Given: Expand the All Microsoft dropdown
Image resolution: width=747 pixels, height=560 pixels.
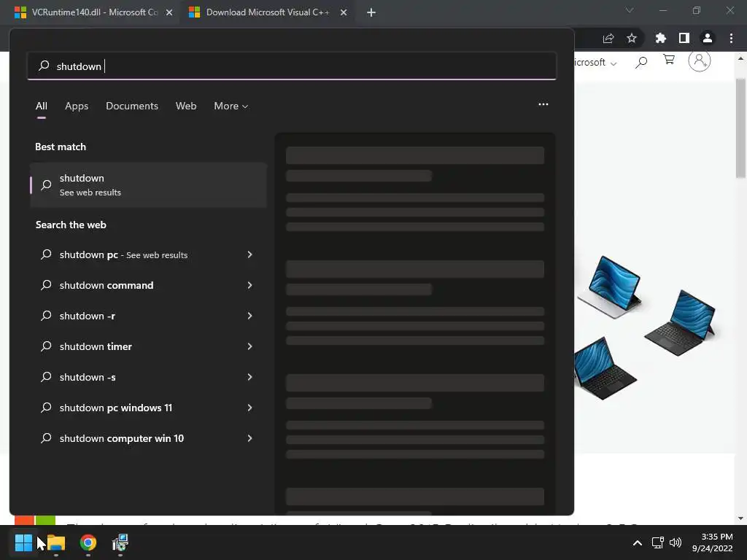Looking at the screenshot, I should coord(595,63).
